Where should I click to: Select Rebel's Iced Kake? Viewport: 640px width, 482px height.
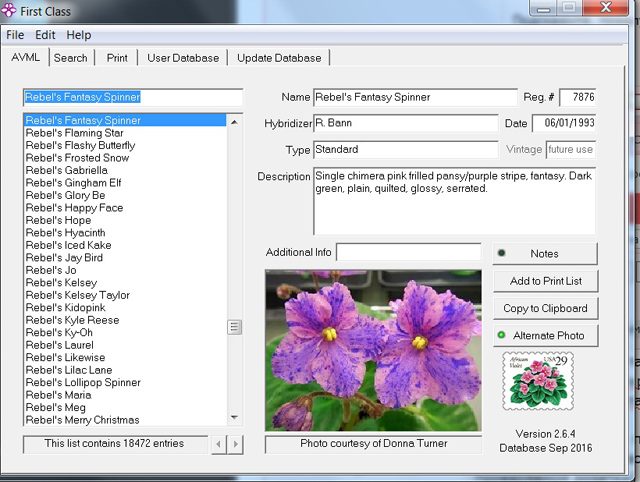(125, 245)
